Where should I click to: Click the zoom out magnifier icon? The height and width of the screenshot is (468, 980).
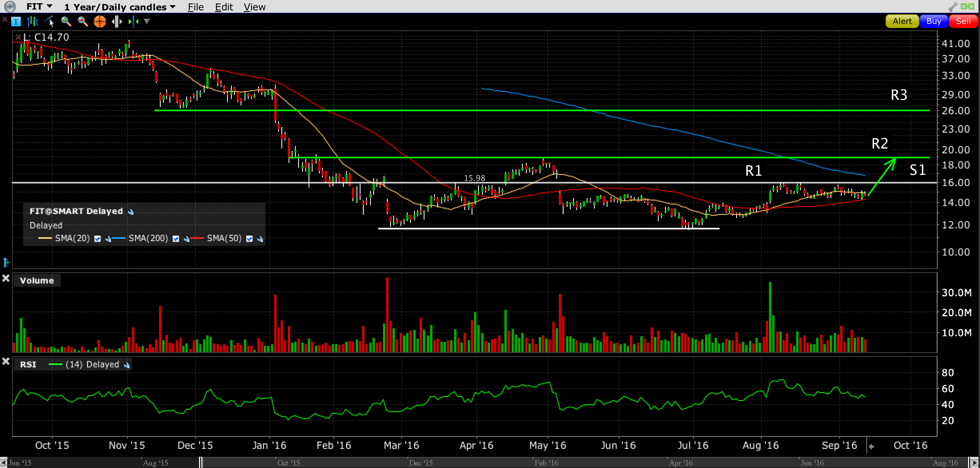pyautogui.click(x=83, y=22)
